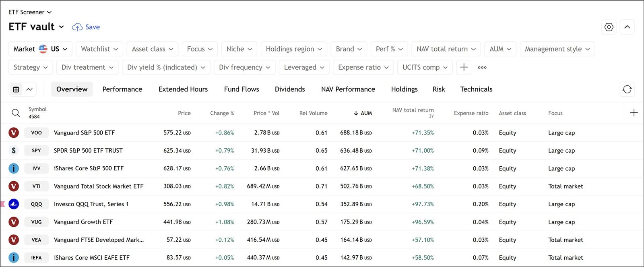
Task: Open the Holdings region filter
Action: (294, 49)
